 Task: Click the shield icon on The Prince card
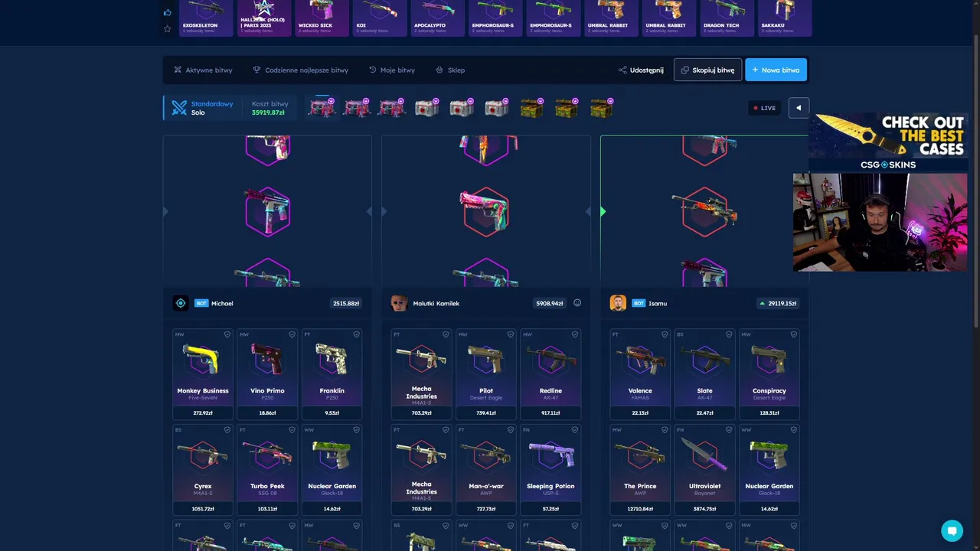click(x=665, y=430)
